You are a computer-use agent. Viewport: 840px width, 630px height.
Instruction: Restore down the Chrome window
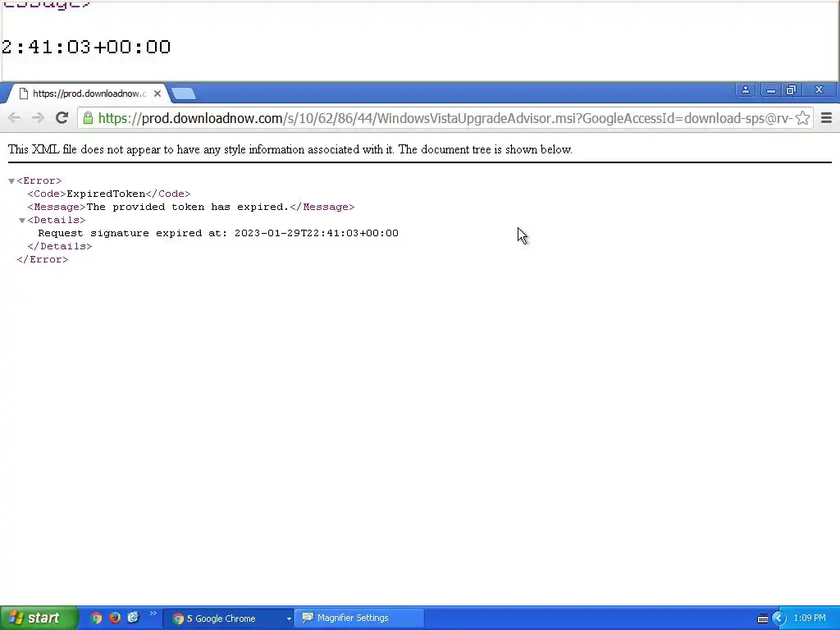(791, 90)
